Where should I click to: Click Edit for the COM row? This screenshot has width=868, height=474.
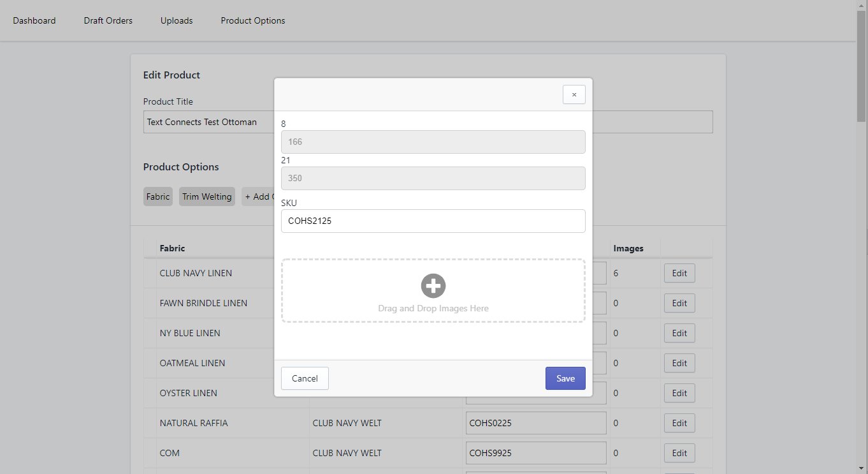pyautogui.click(x=679, y=453)
